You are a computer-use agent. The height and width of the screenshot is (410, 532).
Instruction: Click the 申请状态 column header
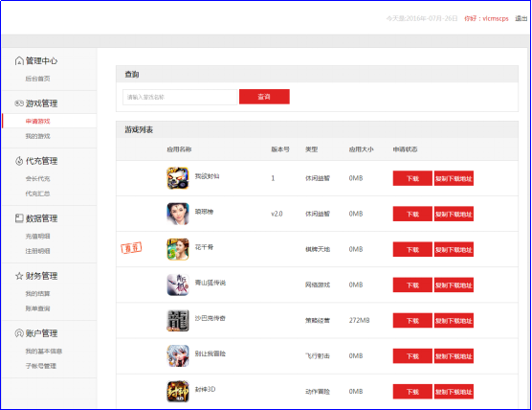coord(406,149)
